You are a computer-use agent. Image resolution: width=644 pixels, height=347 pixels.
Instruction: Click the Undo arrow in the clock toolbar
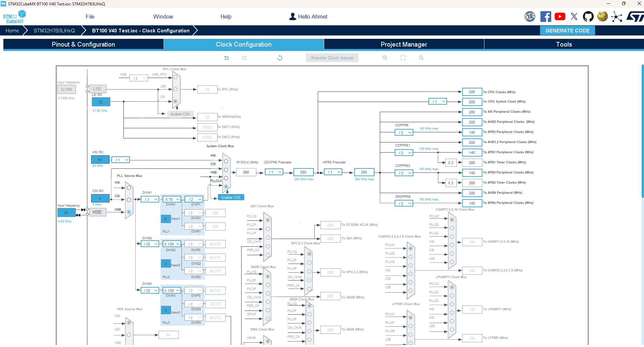[x=226, y=58]
